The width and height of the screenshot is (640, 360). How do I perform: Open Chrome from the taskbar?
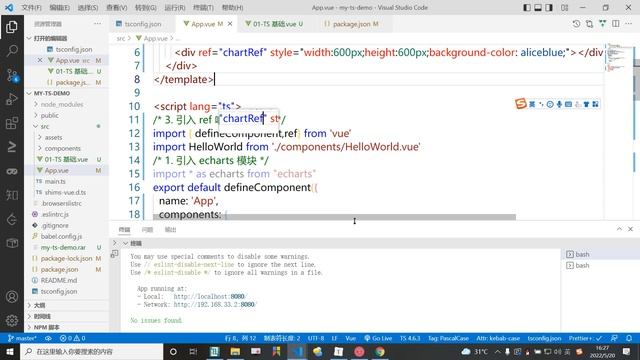(x=380, y=351)
